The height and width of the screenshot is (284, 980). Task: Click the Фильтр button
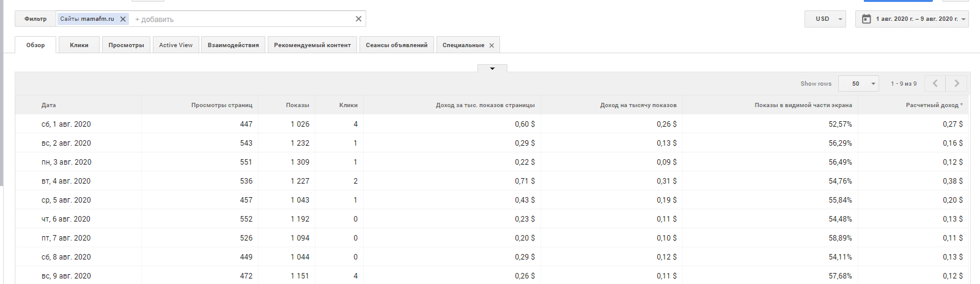tap(35, 19)
